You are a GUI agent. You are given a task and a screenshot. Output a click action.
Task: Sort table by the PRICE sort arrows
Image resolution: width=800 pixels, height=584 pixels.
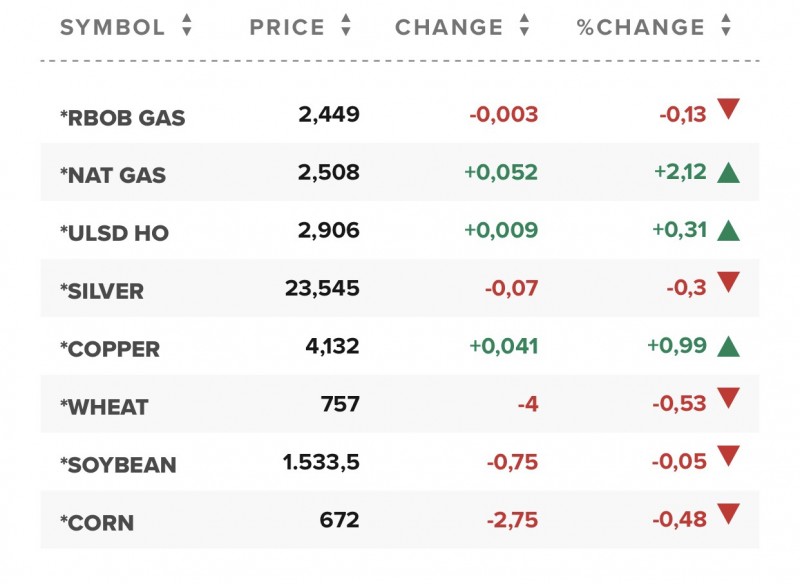tap(346, 27)
